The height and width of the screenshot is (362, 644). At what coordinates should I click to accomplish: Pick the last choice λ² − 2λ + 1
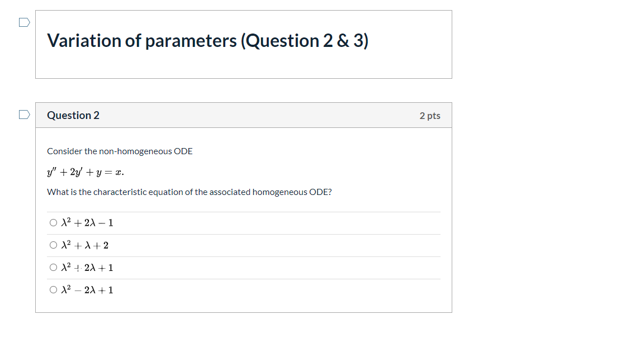53,289
